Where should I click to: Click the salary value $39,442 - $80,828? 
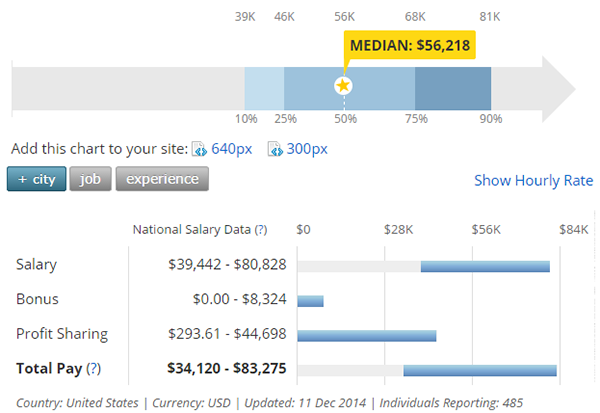coord(227,264)
